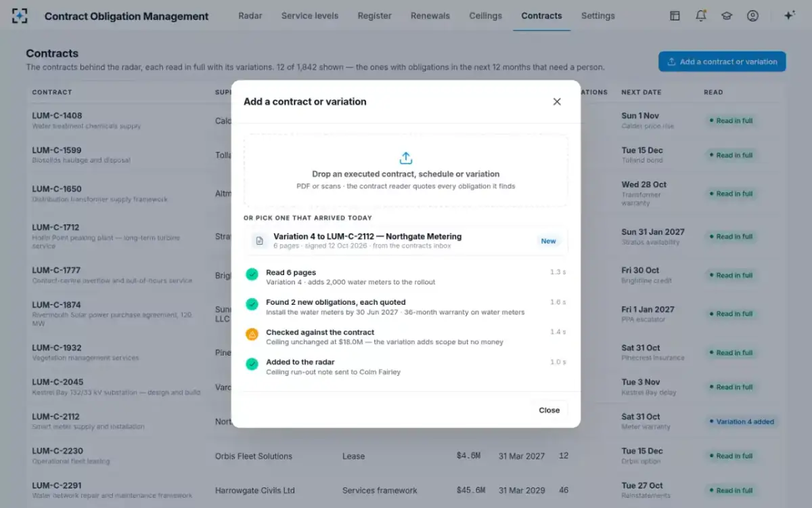Select Variation 4 to LUM-C-2112 document row
This screenshot has height=508, width=812.
click(406, 240)
